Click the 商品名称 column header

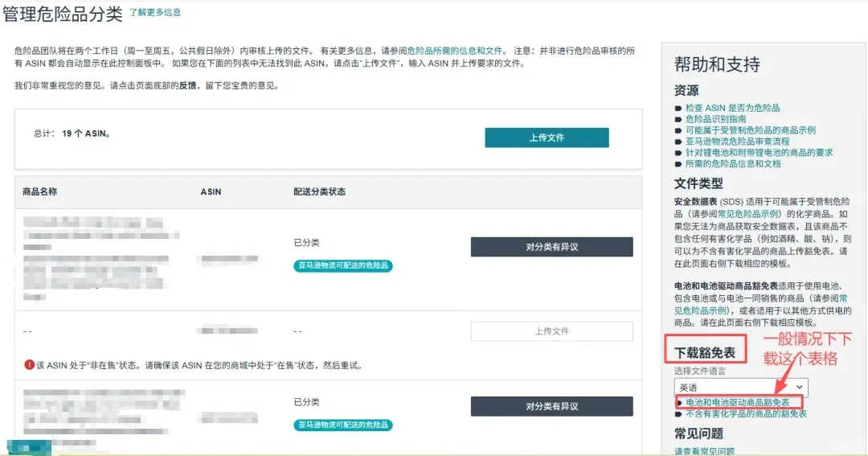click(x=40, y=191)
